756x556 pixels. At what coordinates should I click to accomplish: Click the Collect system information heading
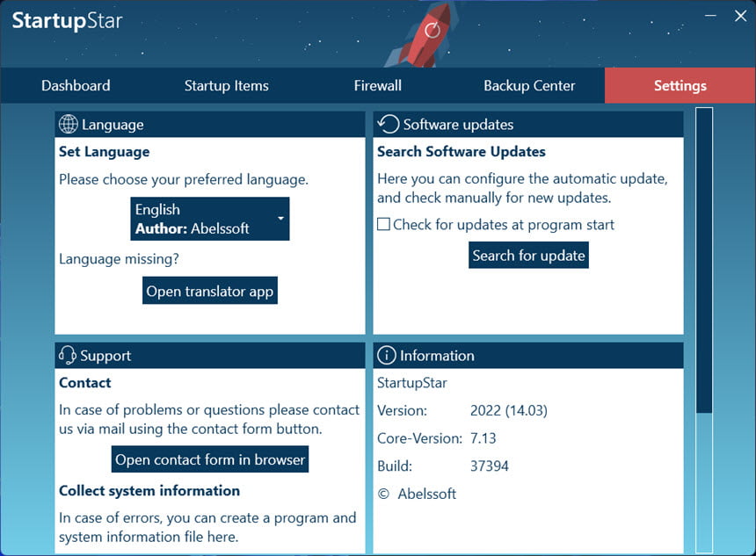click(149, 490)
